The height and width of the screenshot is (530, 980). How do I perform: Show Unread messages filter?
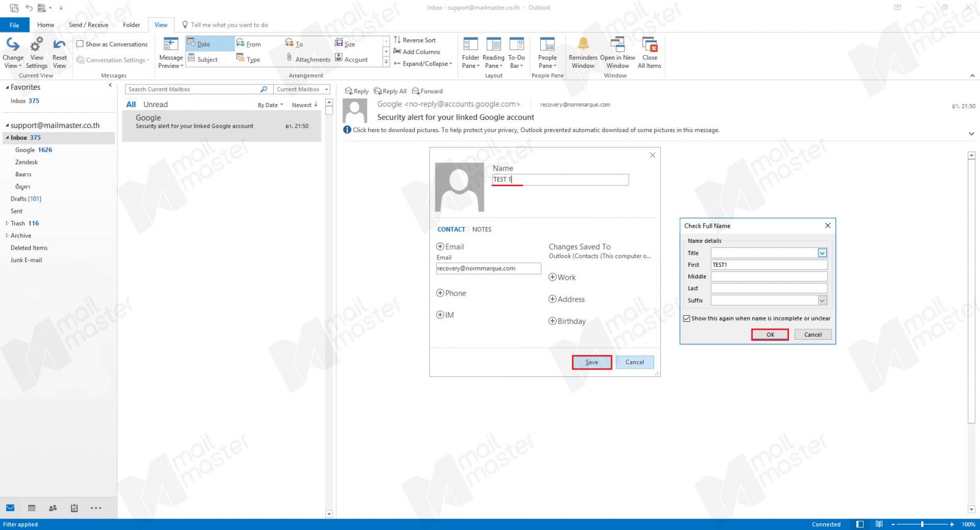(156, 105)
